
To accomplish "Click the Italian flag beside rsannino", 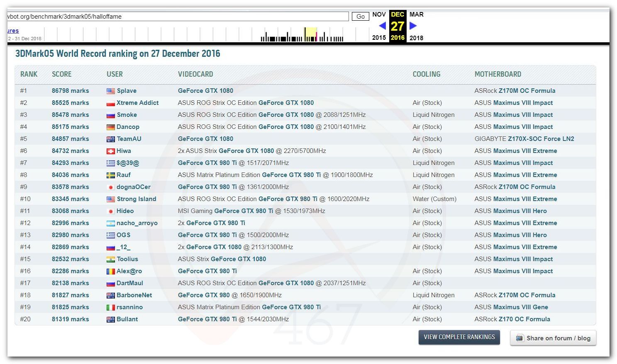I will pos(111,308).
